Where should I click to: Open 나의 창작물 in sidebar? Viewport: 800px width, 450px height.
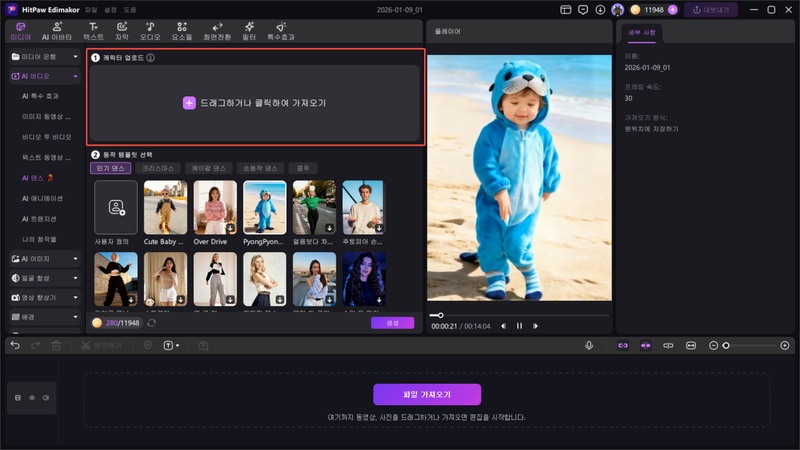coord(39,239)
